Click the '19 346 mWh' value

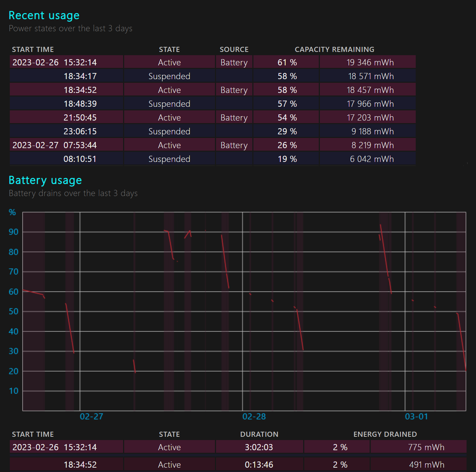pos(370,62)
